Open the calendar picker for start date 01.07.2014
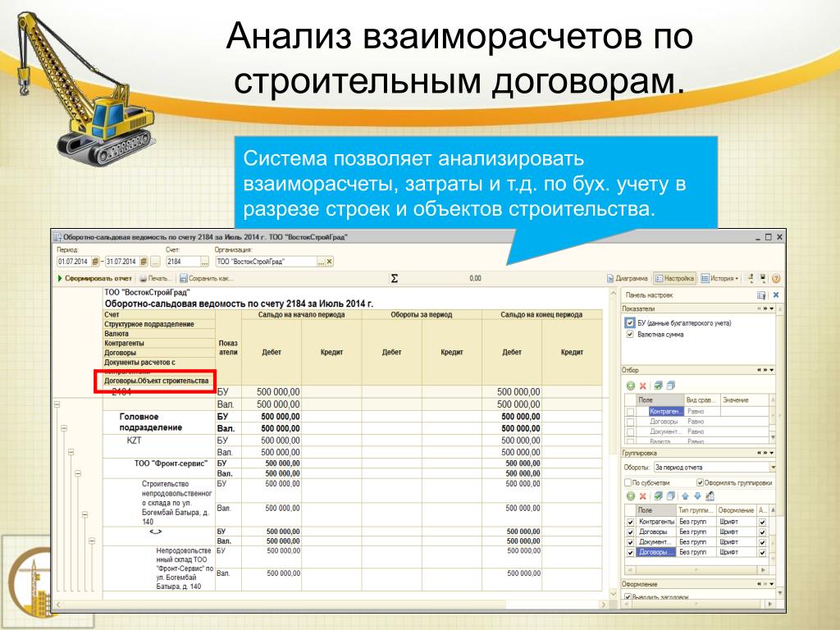The height and width of the screenshot is (630, 840). (x=95, y=262)
